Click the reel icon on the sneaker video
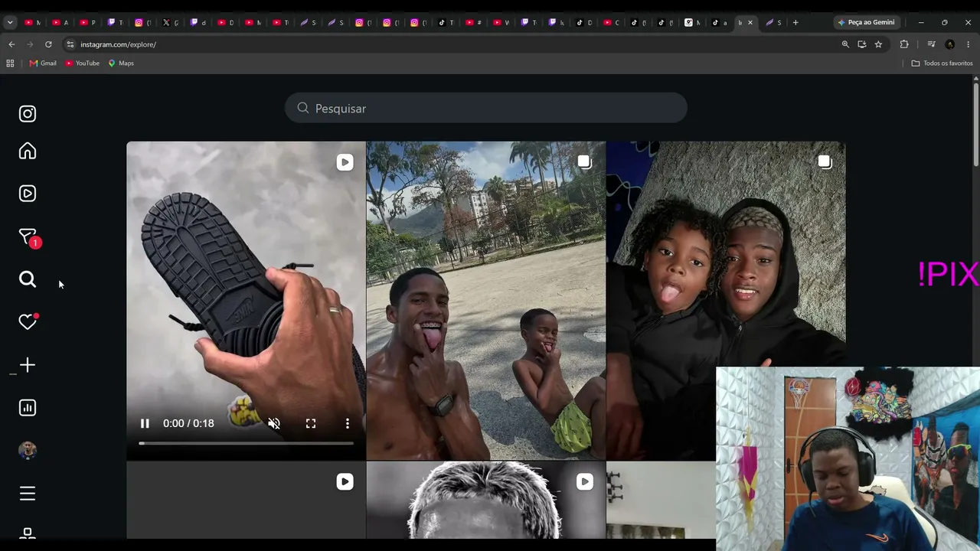Viewport: 980px width, 551px height. (x=345, y=161)
